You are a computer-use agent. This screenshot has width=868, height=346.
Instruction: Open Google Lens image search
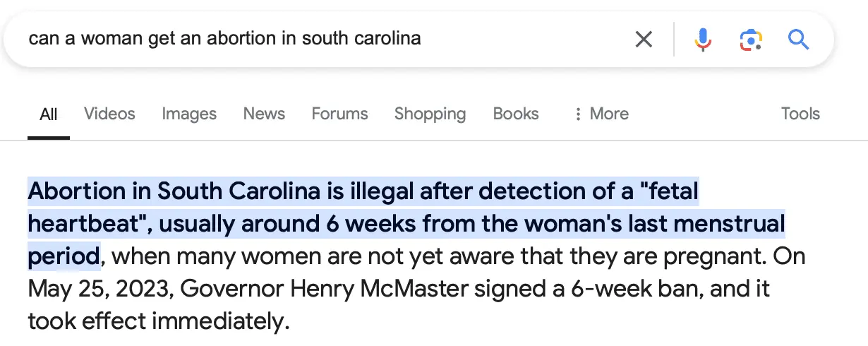[x=751, y=40]
